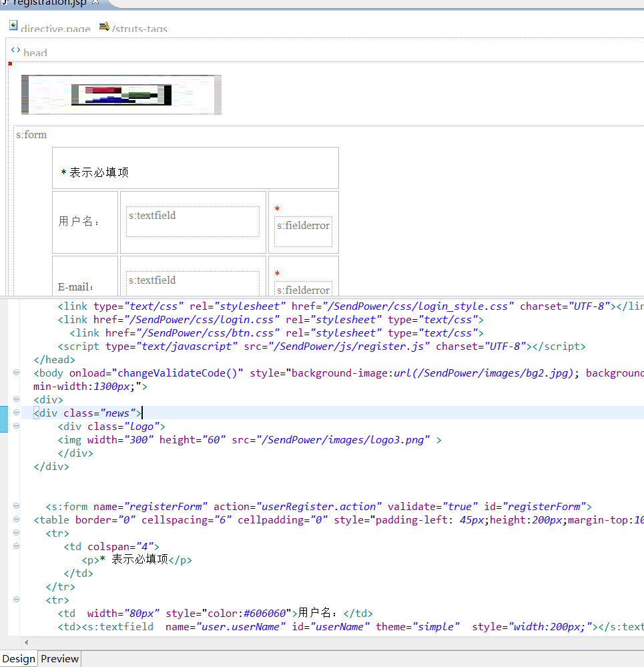The image size is (644, 667).
Task: Select the registration.jsp editor tab
Action: [x=50, y=3]
